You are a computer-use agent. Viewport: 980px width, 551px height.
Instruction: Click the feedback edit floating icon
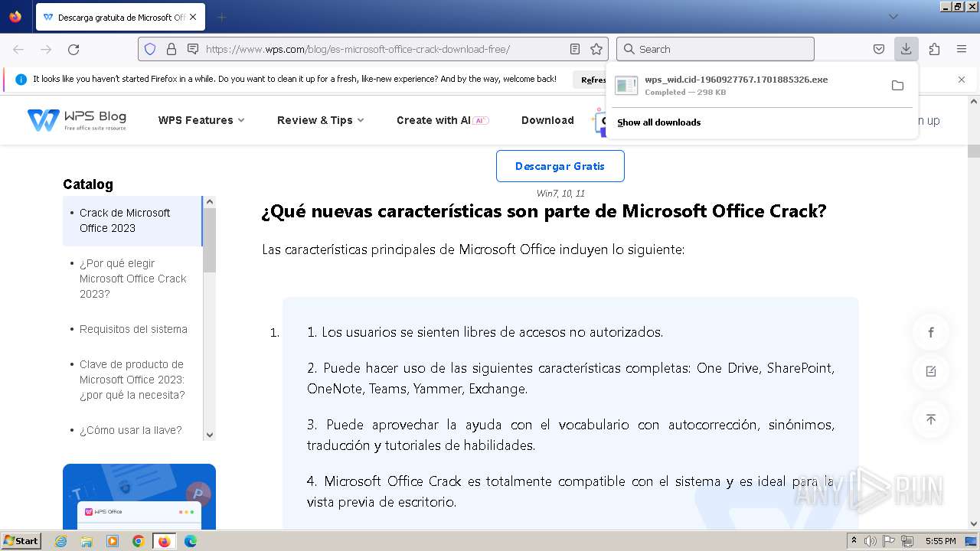pyautogui.click(x=931, y=371)
